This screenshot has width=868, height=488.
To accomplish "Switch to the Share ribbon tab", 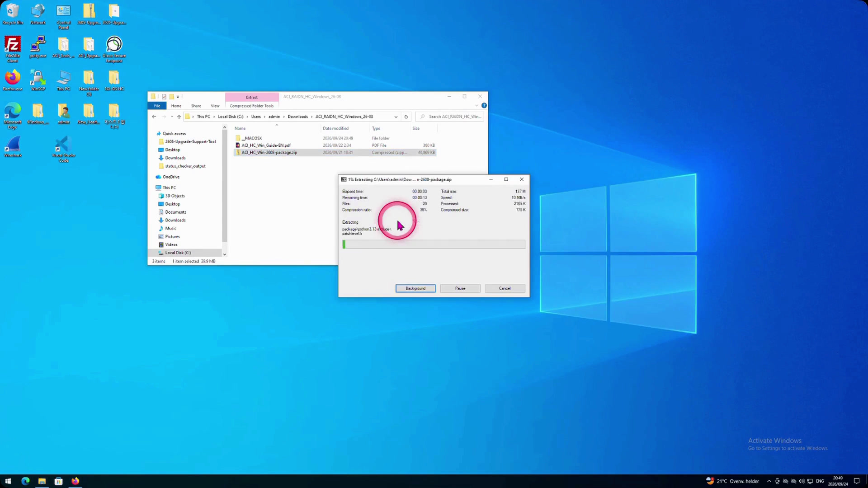I will [x=196, y=106].
